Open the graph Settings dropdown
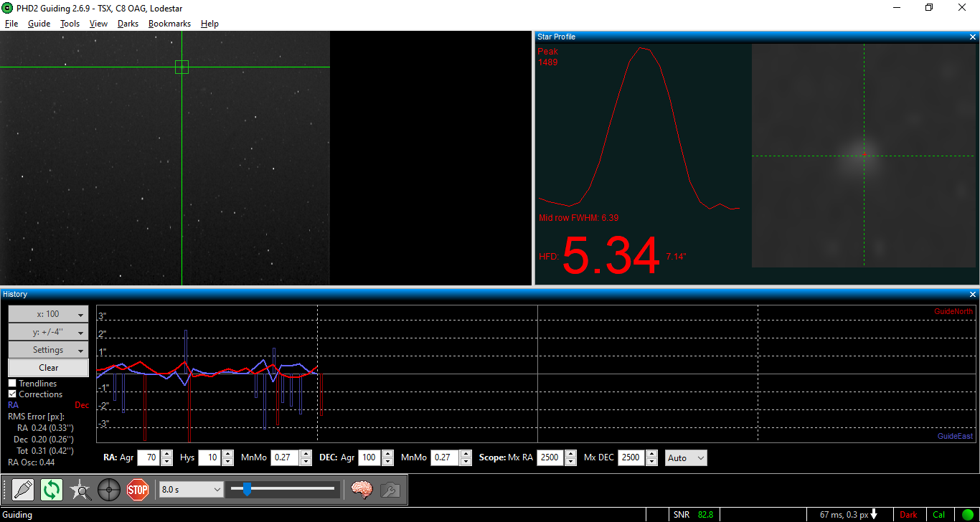 48,350
